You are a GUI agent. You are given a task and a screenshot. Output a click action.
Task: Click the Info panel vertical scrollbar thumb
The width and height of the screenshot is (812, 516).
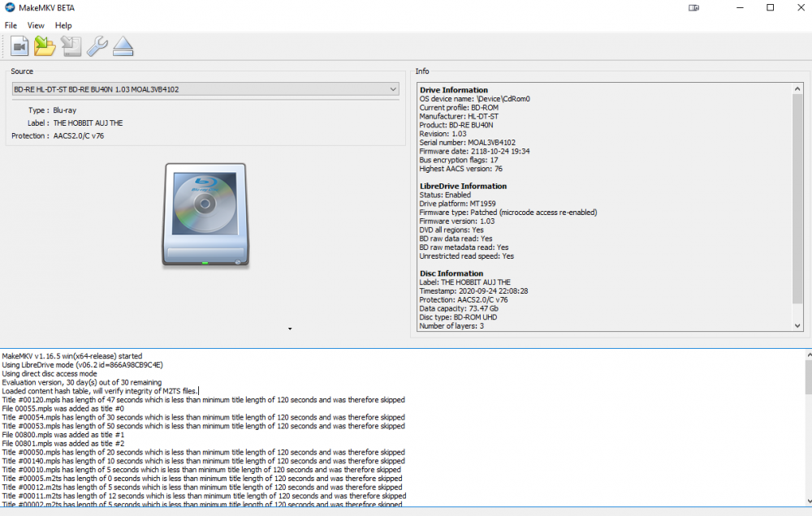797,200
